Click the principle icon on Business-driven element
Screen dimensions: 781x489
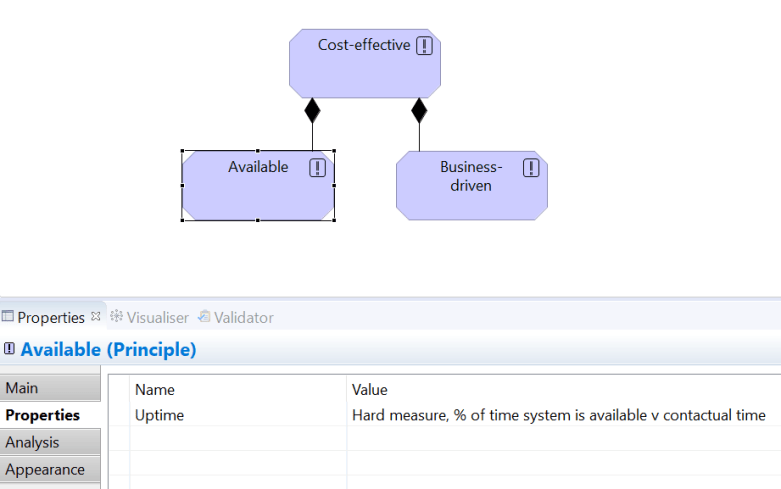pos(531,168)
